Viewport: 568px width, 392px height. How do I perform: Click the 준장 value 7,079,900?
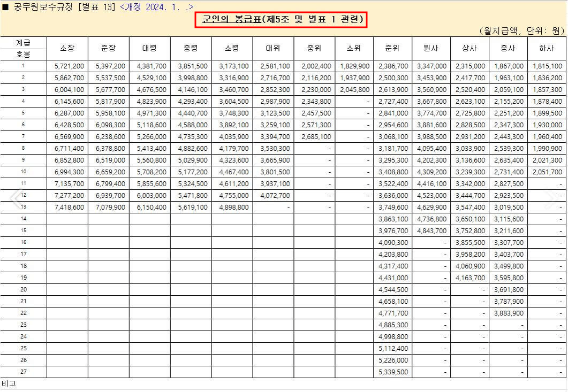pos(110,207)
